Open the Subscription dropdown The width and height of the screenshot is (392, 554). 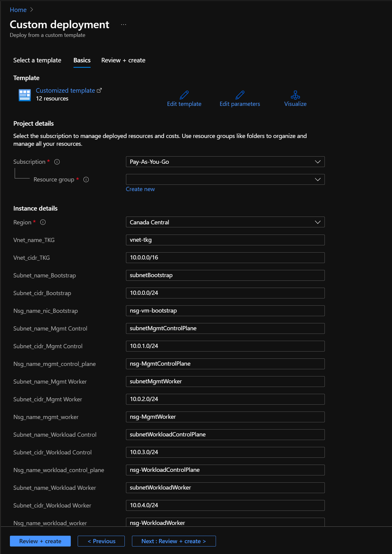(225, 162)
